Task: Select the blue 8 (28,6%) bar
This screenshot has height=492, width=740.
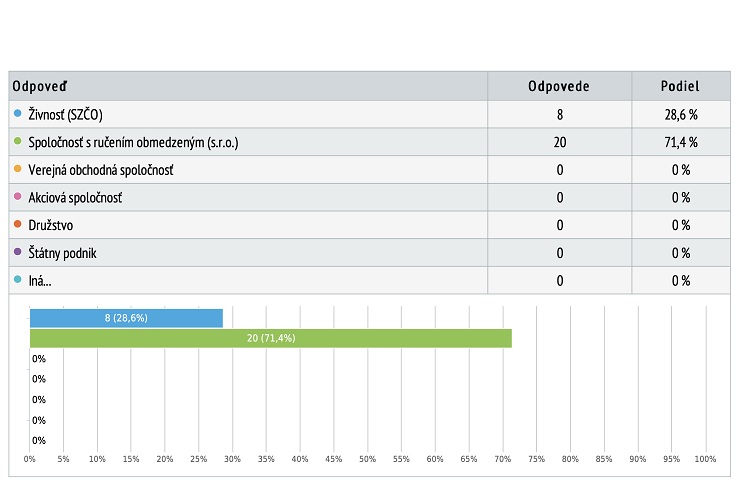Action: click(126, 318)
